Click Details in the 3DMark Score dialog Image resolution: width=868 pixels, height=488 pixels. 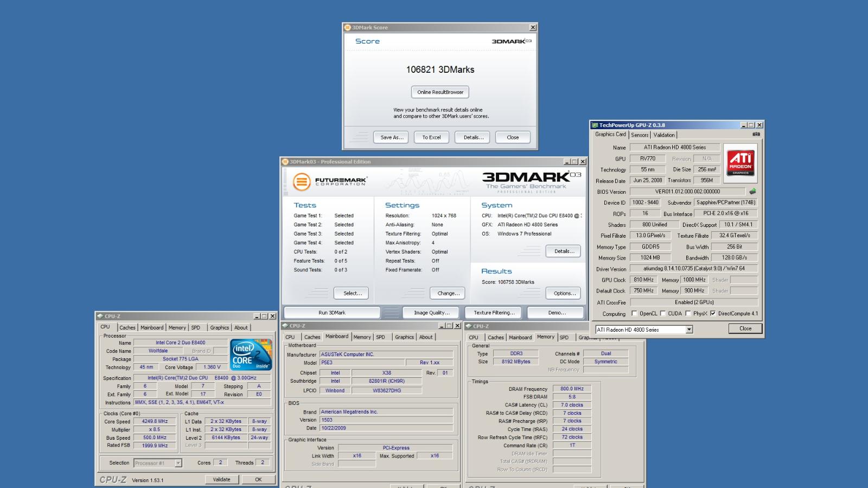[x=473, y=137]
